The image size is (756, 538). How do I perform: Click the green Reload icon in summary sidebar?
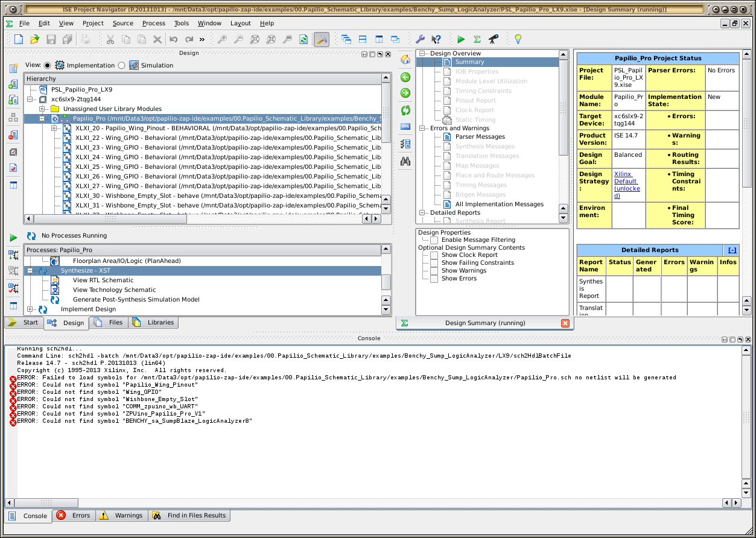(405, 110)
